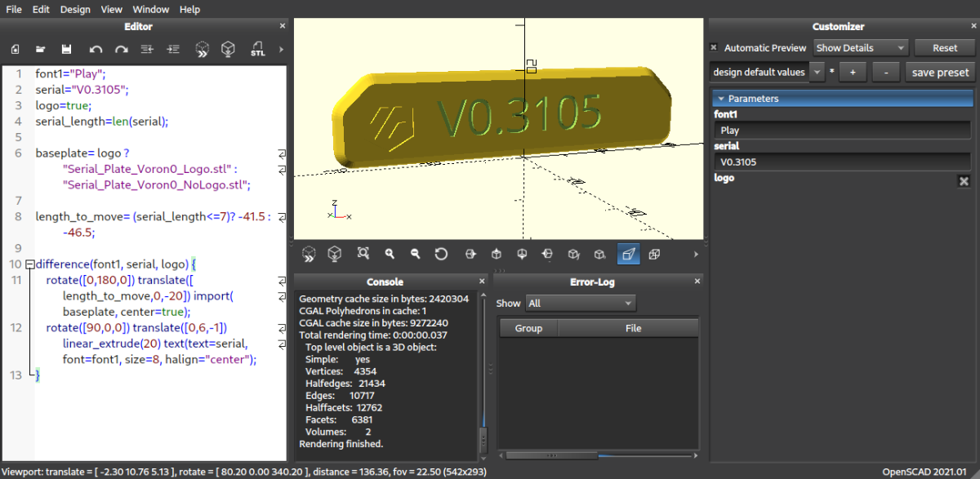Remove preset with the minus button
This screenshot has width=980, height=479.
pyautogui.click(x=886, y=72)
